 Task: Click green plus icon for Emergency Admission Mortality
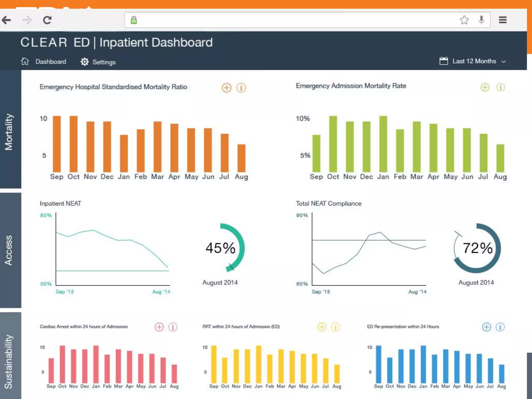485,87
